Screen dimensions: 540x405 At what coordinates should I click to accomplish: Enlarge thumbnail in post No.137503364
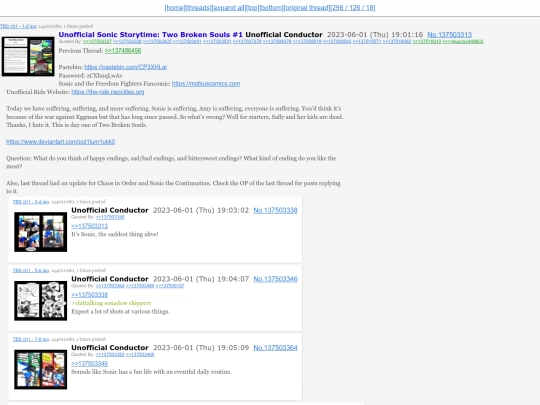coord(41,370)
